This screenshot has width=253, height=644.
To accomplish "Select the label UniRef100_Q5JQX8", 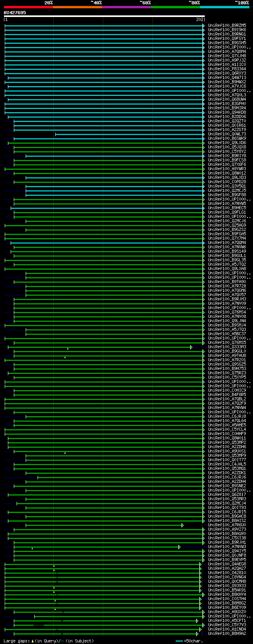I will pyautogui.click(x=227, y=147).
